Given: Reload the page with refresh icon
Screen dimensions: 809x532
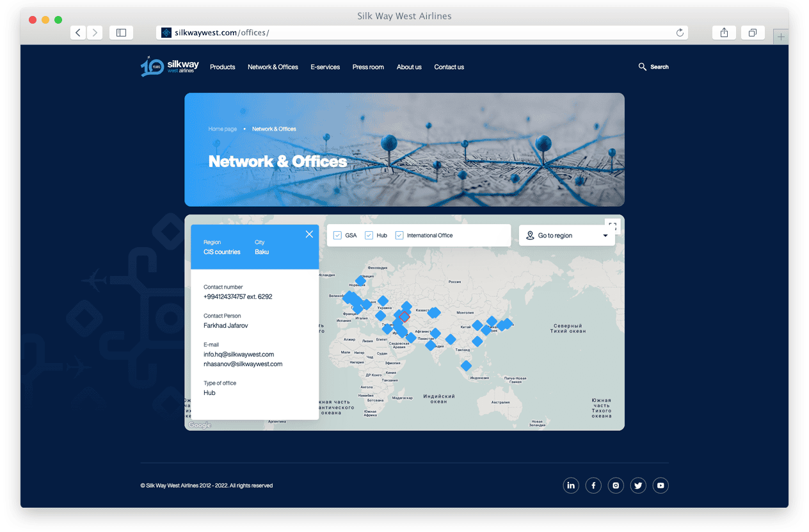Looking at the screenshot, I should point(680,33).
